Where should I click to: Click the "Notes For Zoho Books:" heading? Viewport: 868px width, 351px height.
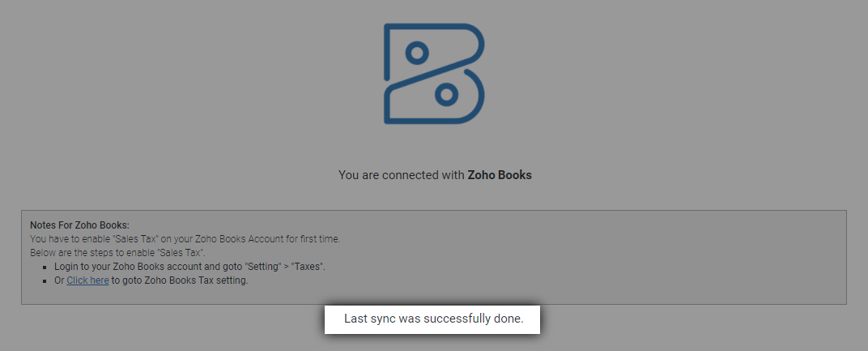click(79, 225)
